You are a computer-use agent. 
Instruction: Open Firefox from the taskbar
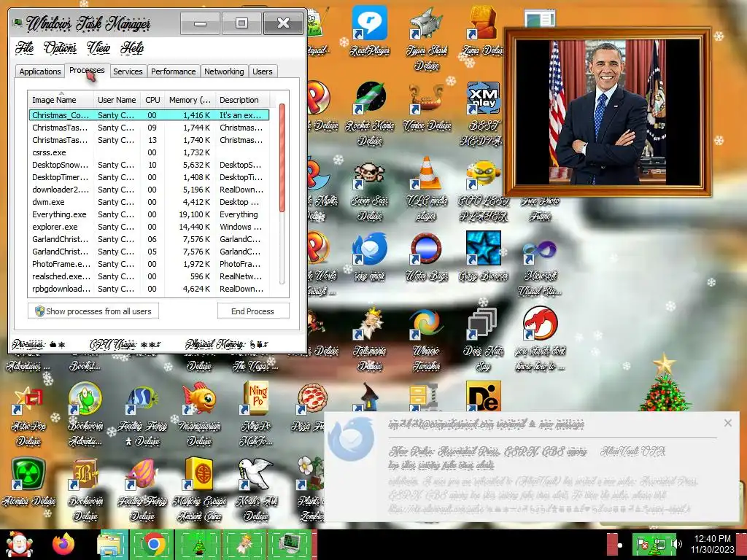coord(64,544)
